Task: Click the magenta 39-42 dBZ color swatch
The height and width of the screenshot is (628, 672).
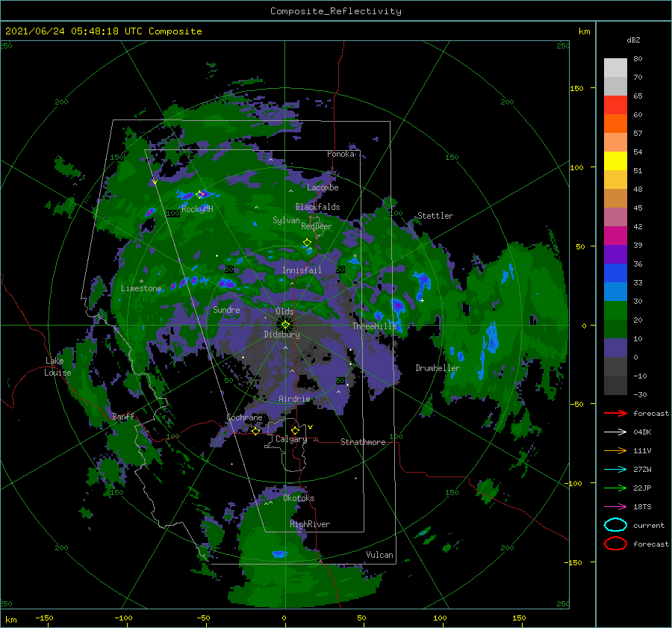Action: [x=615, y=236]
